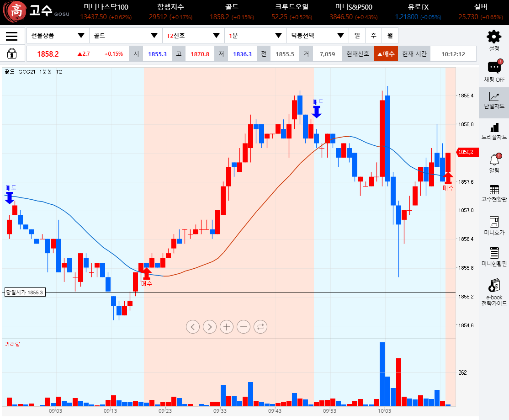
Task: Reset chart with the refresh loop button
Action: tap(260, 327)
